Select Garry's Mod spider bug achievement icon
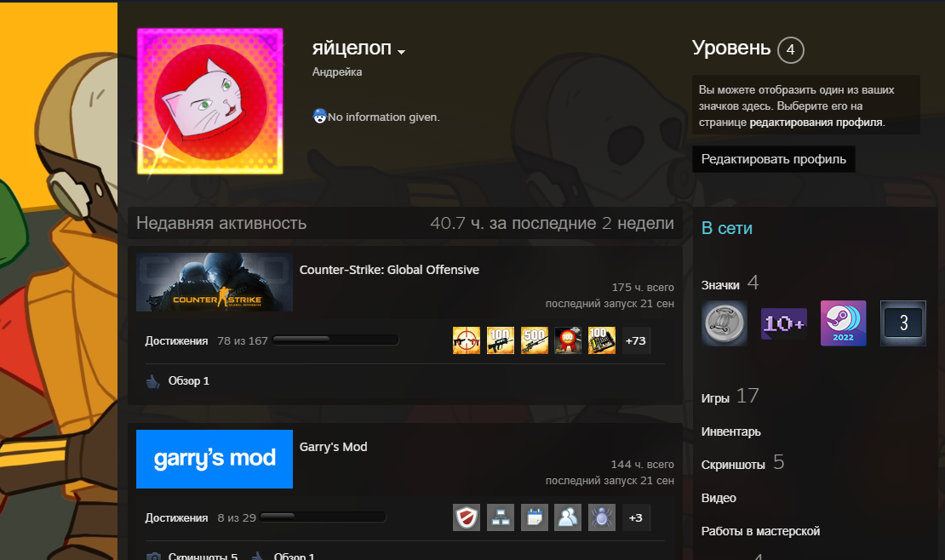The image size is (945, 560). 601,517
